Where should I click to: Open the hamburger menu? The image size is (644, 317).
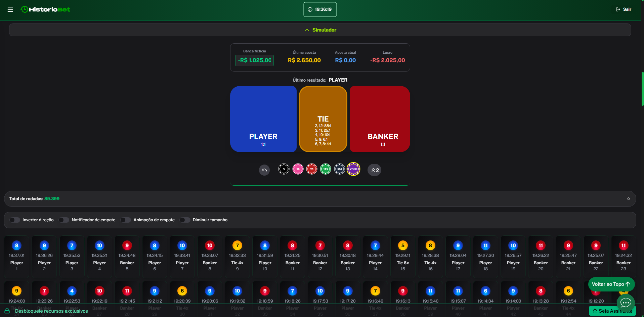(x=10, y=9)
